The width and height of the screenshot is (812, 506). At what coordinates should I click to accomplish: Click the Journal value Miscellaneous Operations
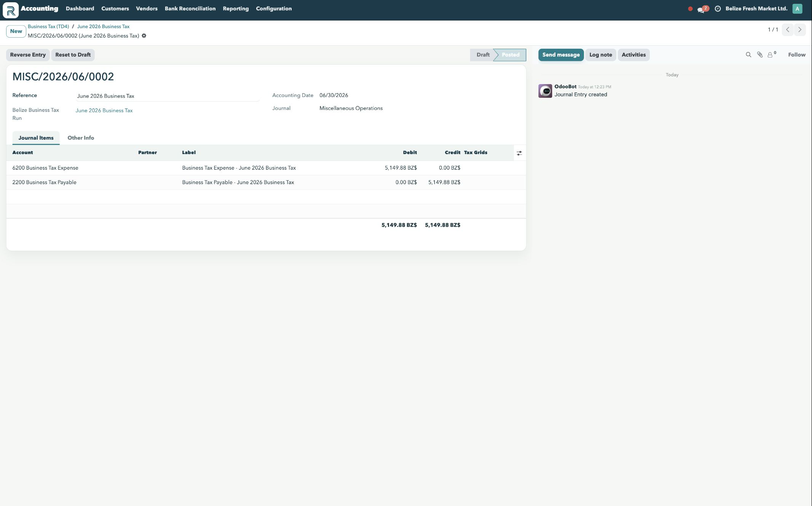click(351, 108)
